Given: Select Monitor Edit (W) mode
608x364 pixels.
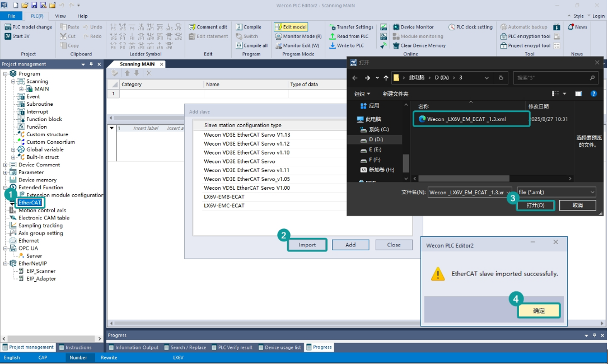Looking at the screenshot, I should (297, 45).
